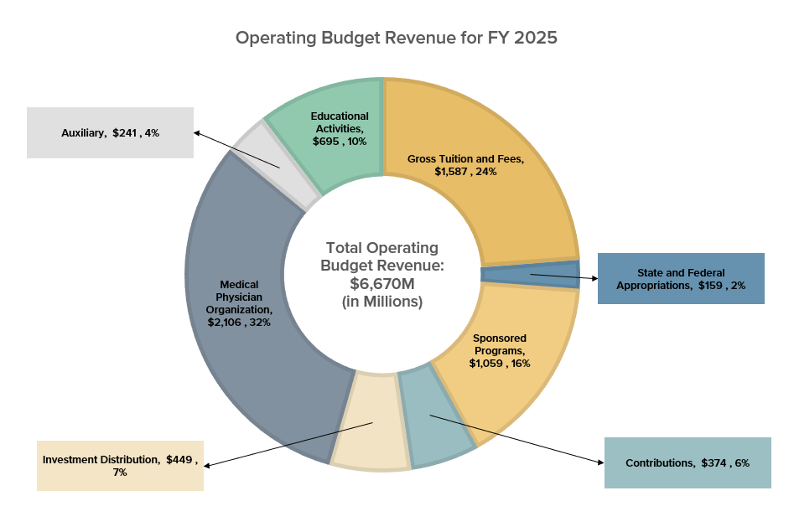Click the $6,670M total in the donut center
The height and width of the screenshot is (532, 794).
[x=381, y=283]
